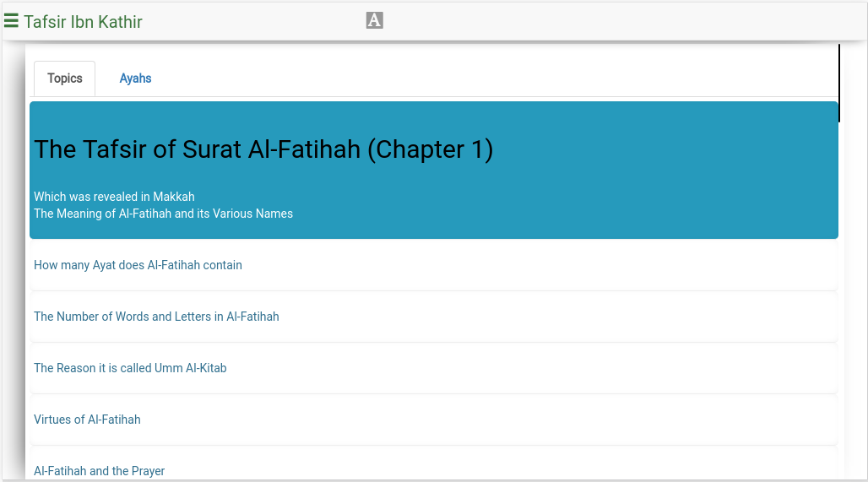868x482 pixels.
Task: Toggle the side drawer via three-bar icon
Action: point(11,21)
